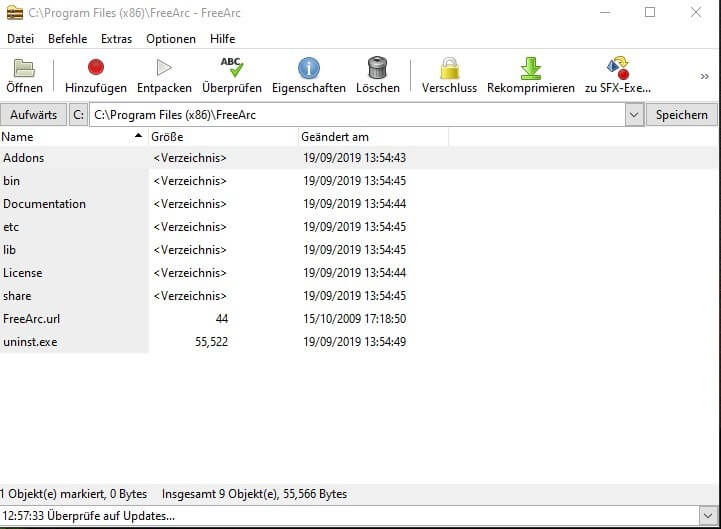
Task: Sort by the Name column header
Action: pos(74,137)
